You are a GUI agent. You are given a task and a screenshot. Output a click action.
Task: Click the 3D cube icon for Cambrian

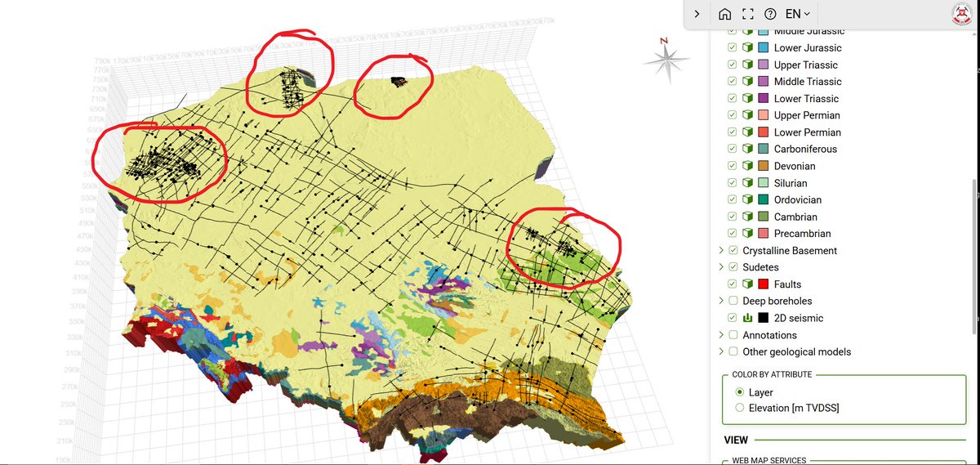pyautogui.click(x=748, y=217)
